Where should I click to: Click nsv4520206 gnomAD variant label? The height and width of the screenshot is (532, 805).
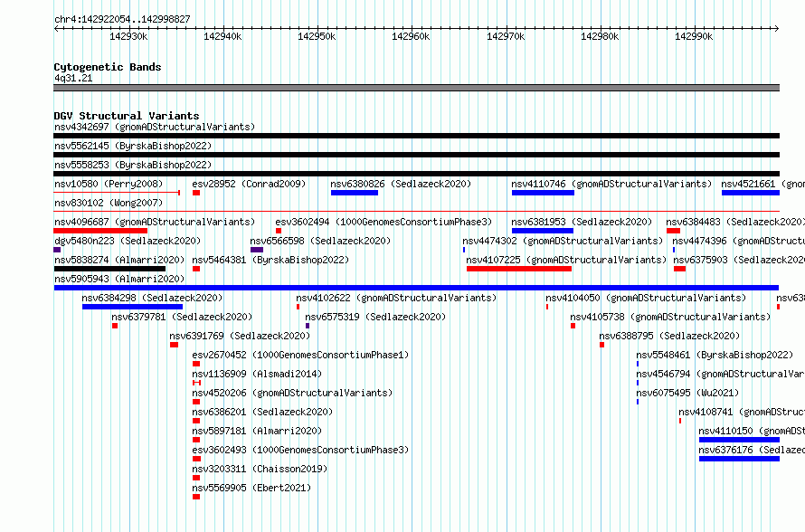tap(292, 393)
